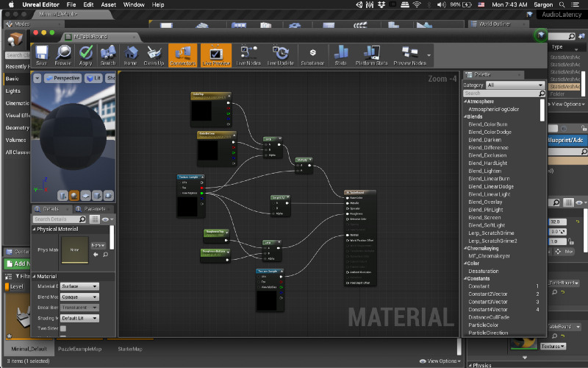This screenshot has width=588, height=368.
Task: Click the Perspective viewport button
Action: click(62, 78)
